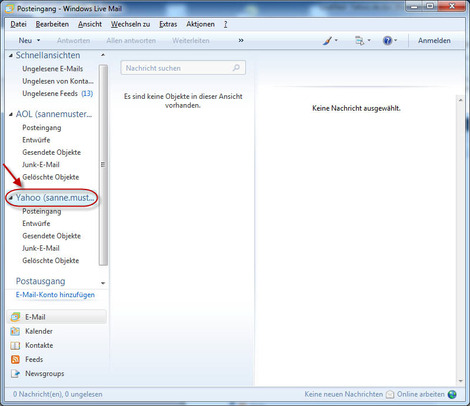Click Antworten in the toolbar
This screenshot has width=470, height=406.
point(73,41)
